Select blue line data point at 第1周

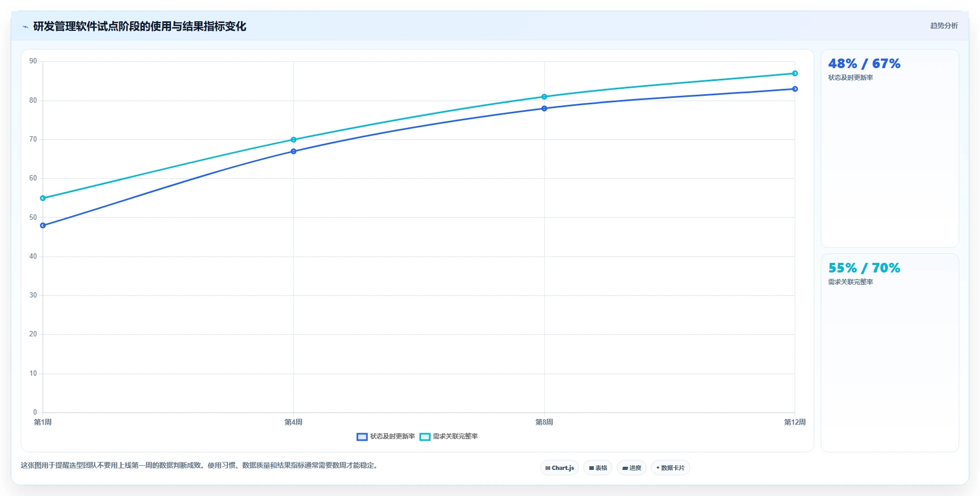click(x=43, y=226)
